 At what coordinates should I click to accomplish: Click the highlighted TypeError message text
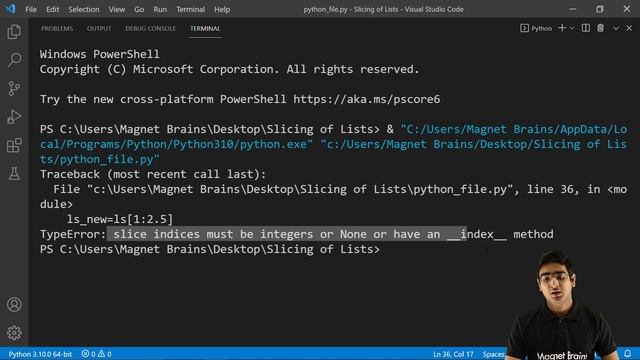[287, 234]
